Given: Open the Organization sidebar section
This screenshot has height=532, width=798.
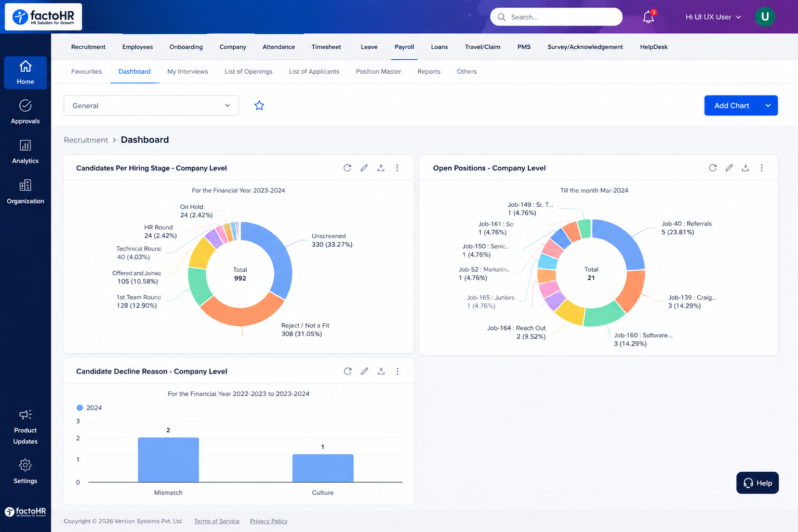Looking at the screenshot, I should (x=25, y=192).
